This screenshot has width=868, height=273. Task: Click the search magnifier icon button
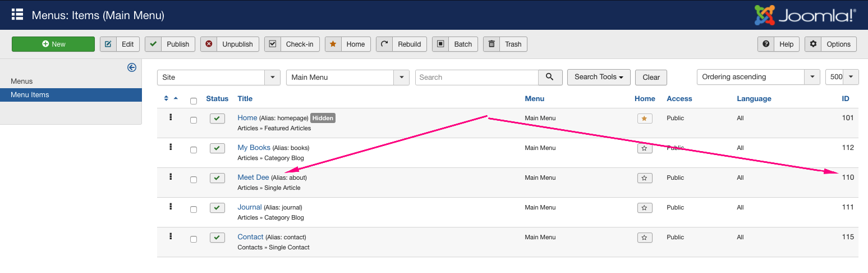pos(550,77)
